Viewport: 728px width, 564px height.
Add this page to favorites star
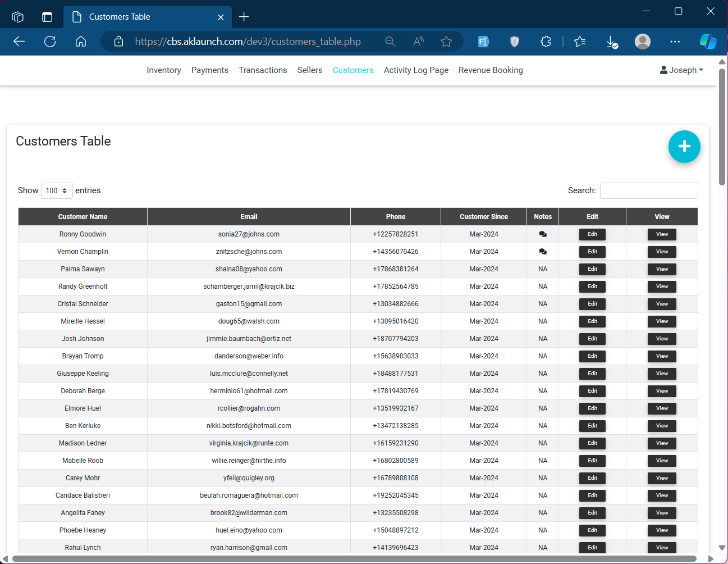click(446, 42)
